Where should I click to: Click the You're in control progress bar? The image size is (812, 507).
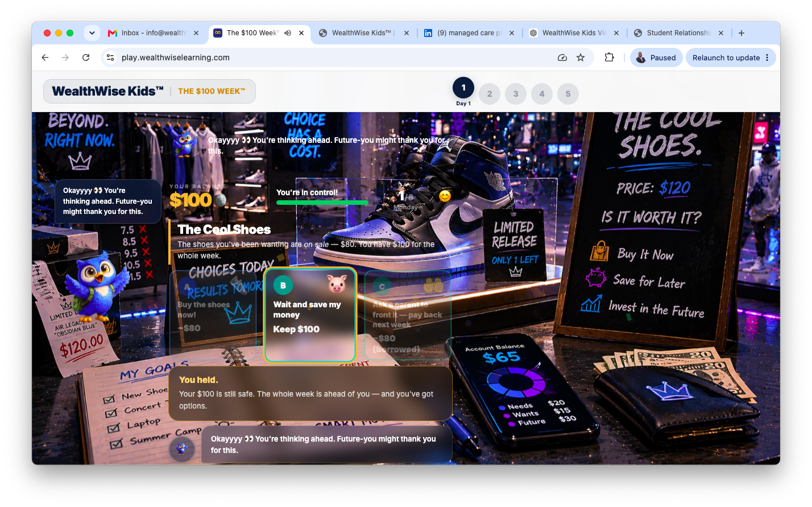tap(322, 202)
